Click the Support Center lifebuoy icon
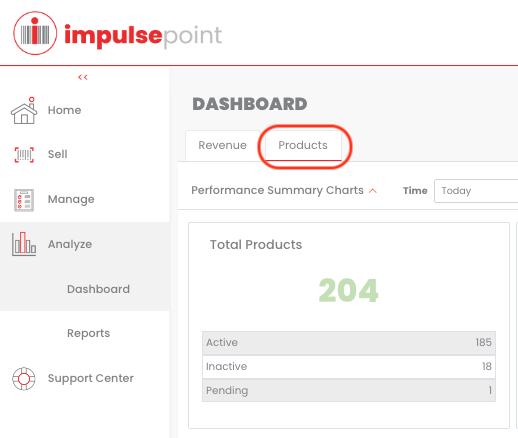 [24, 379]
